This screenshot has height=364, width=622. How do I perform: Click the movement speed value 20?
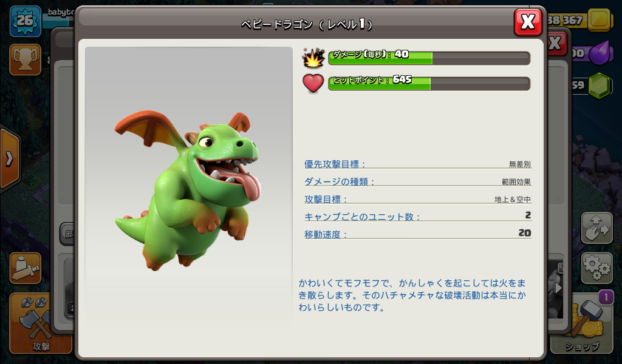pyautogui.click(x=524, y=233)
